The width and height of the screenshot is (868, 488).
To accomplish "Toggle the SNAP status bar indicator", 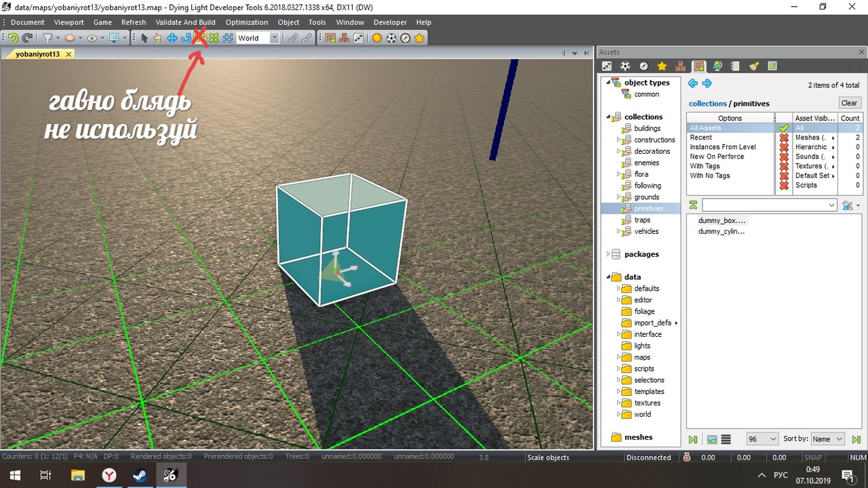I will point(813,457).
